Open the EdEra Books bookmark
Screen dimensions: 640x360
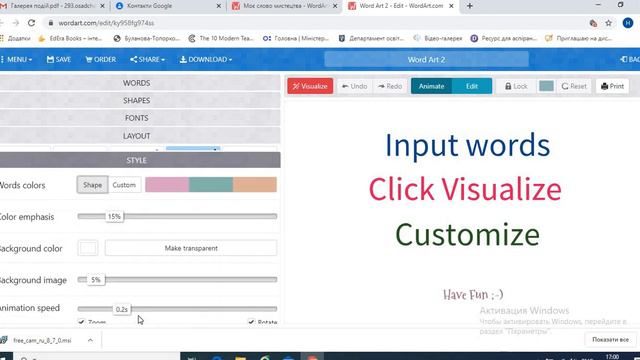71,38
